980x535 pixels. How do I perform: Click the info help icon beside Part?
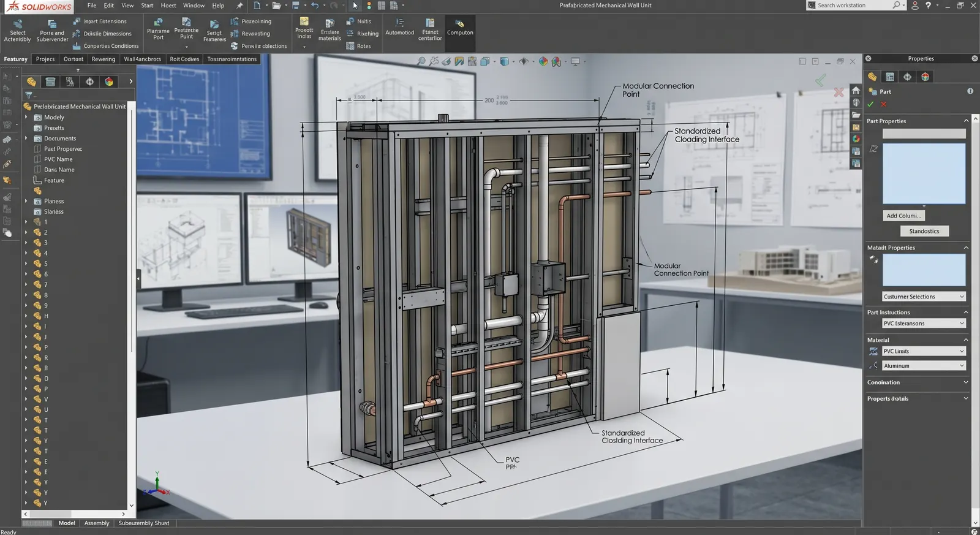(970, 91)
